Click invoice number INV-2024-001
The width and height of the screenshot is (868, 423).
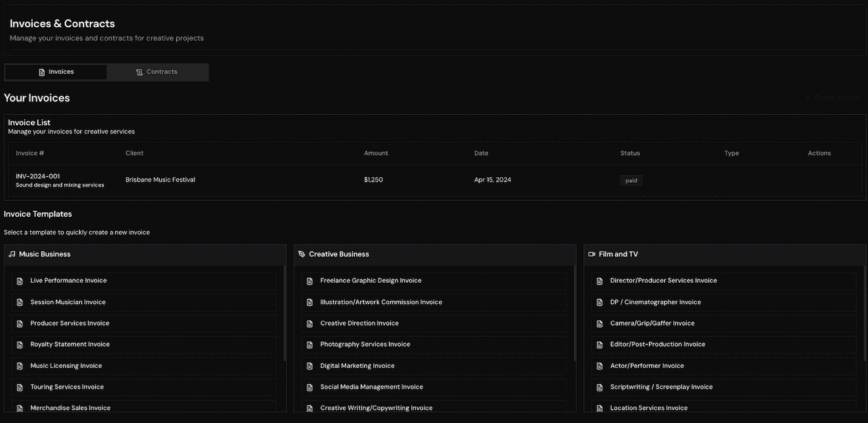tap(38, 176)
